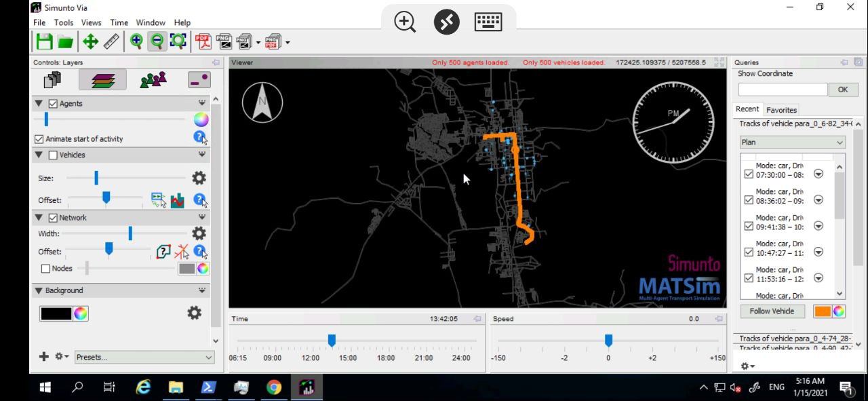Collapse the Agents layer section triangle
This screenshot has width=868, height=401.
coord(39,104)
